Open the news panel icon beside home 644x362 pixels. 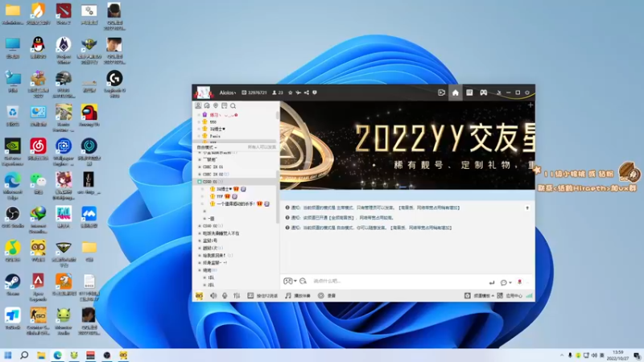tap(469, 93)
